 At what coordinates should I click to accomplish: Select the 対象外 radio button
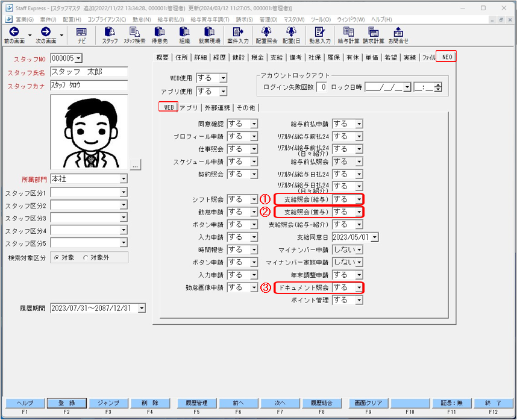(86, 258)
